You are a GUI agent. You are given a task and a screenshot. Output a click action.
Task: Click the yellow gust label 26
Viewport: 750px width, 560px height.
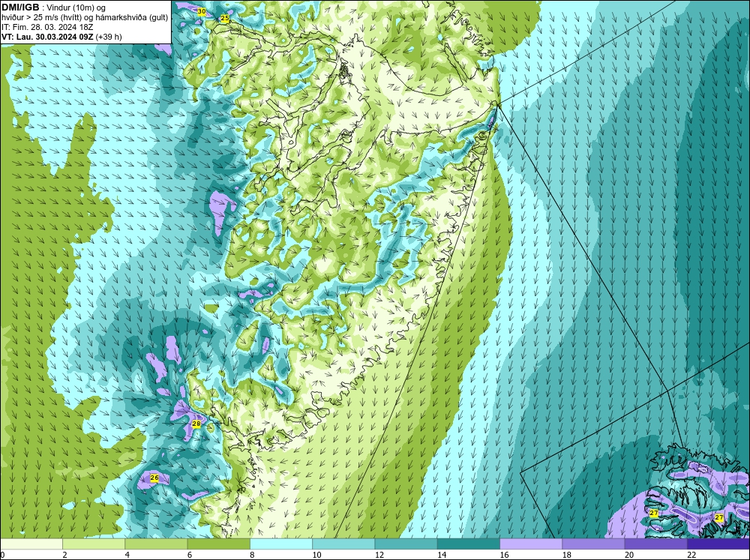click(x=154, y=478)
